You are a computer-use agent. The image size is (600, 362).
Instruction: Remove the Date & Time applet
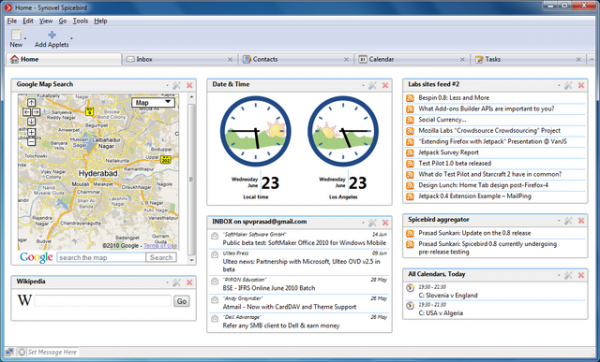click(x=385, y=85)
